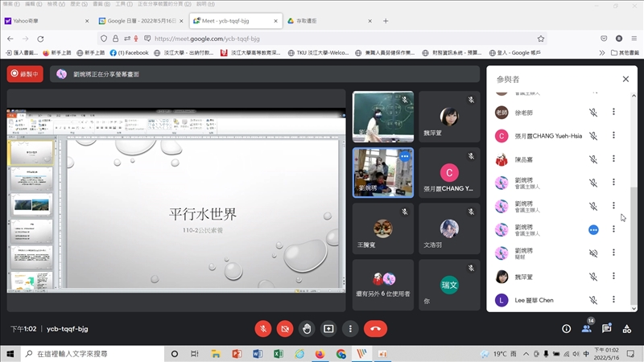Open the chat messages panel

606,328
